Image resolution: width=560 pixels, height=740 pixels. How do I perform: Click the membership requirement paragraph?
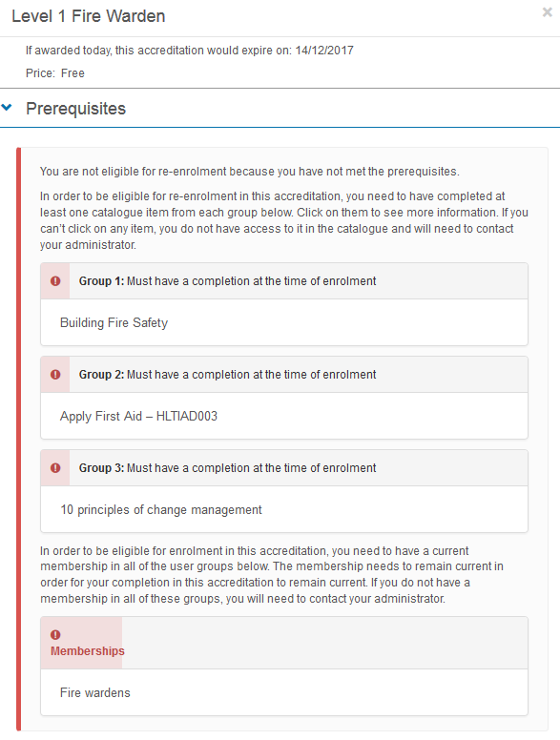272,575
